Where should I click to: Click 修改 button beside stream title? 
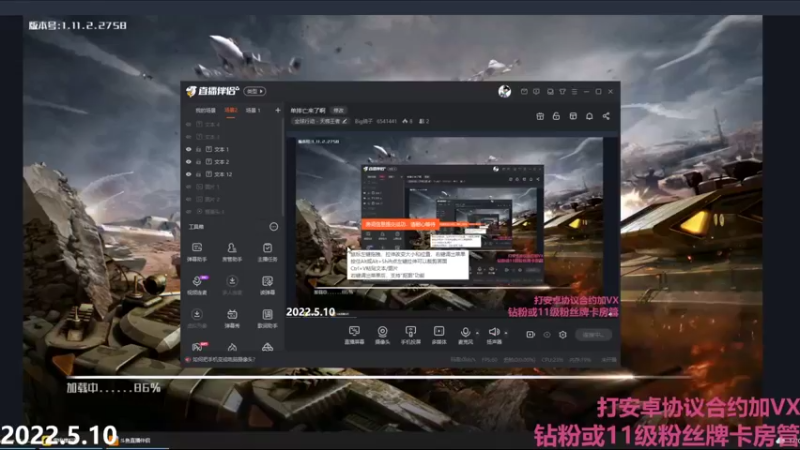(339, 110)
